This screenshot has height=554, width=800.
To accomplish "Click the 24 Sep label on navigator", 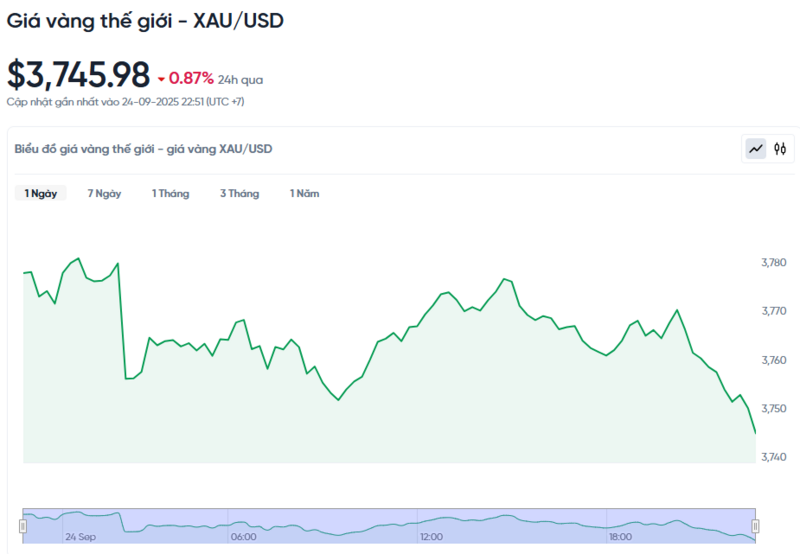I will coord(81,537).
